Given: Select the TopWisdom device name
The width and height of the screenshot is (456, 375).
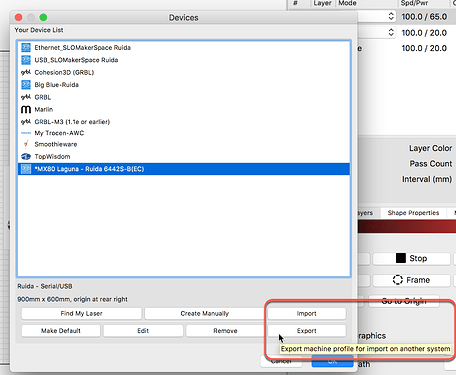Looking at the screenshot, I should pos(52,157).
